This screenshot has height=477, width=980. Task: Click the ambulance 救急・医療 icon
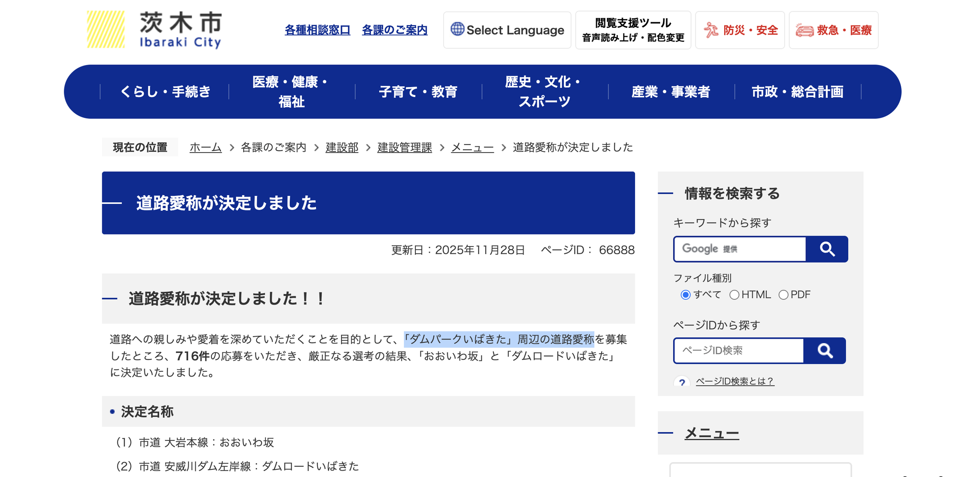pyautogui.click(x=804, y=30)
